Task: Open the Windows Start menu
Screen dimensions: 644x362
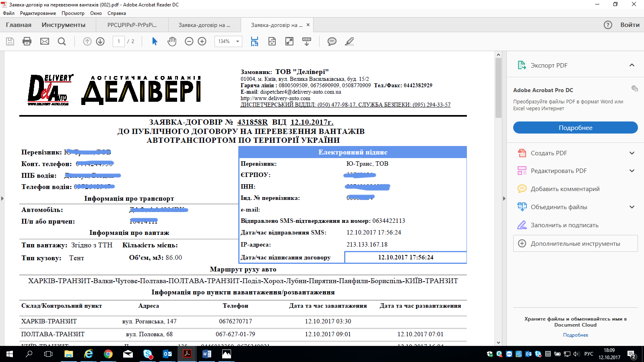Action: [x=9, y=354]
